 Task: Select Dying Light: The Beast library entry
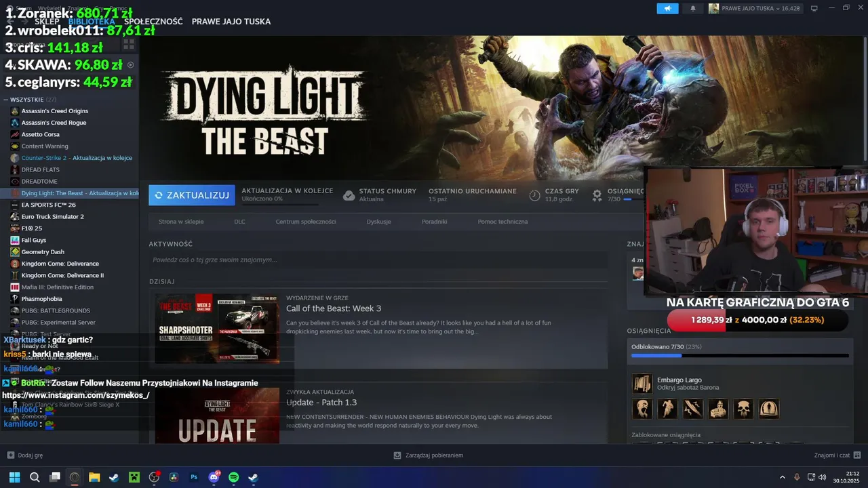[x=70, y=193]
